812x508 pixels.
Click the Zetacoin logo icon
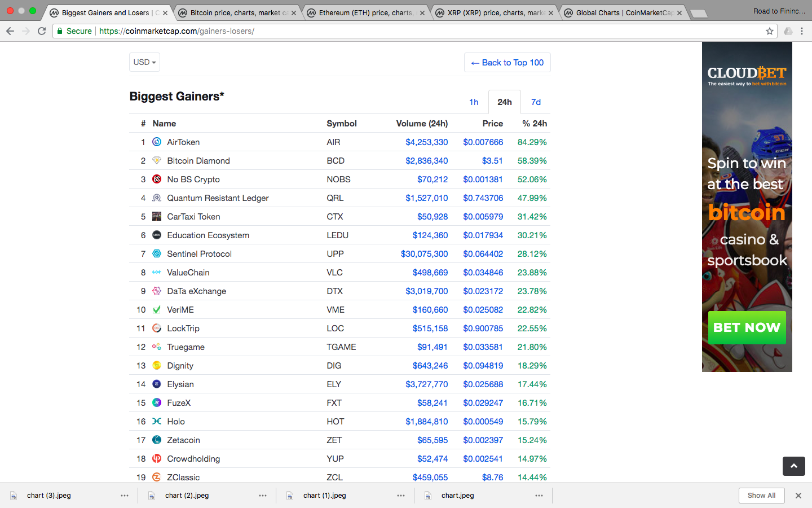(157, 440)
